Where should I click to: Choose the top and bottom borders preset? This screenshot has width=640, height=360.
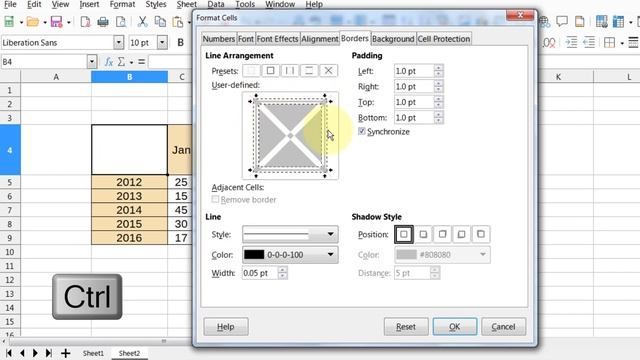point(309,71)
